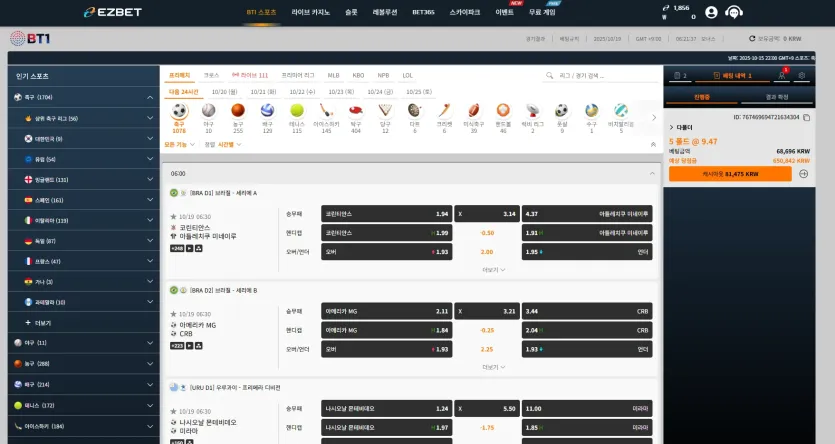
Task: Copy the bet ID with the copy icon
Action: point(807,117)
